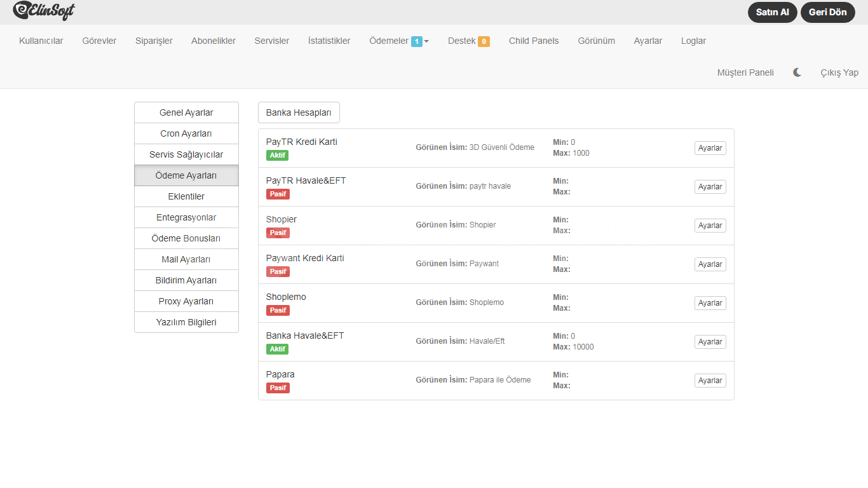
Task: Click the orange Destek notification badge
Action: (x=484, y=42)
